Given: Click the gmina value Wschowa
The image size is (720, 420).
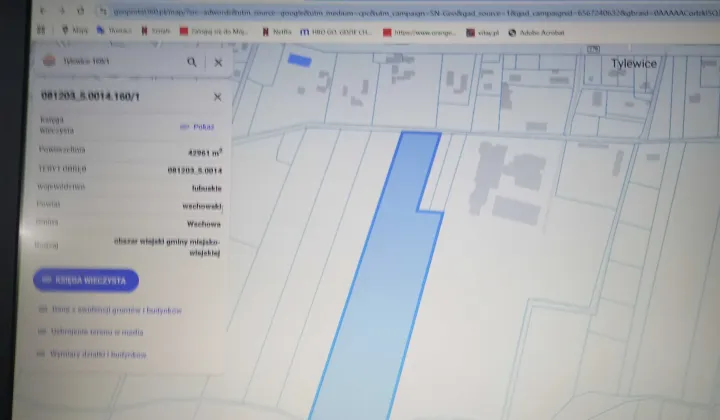Looking at the screenshot, I should 203,224.
